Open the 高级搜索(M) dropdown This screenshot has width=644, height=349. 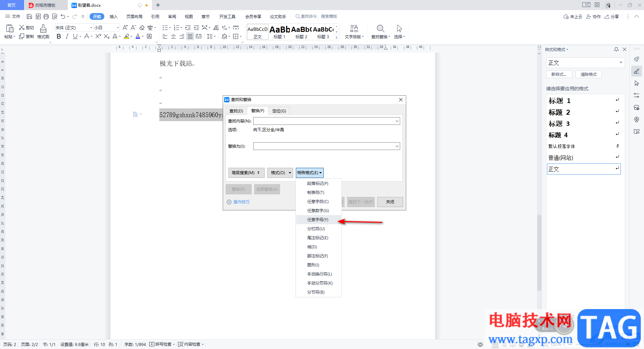click(x=246, y=173)
